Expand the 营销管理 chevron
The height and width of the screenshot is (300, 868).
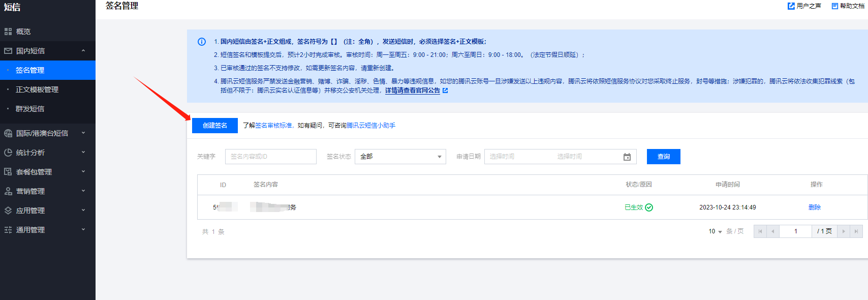coord(83,191)
